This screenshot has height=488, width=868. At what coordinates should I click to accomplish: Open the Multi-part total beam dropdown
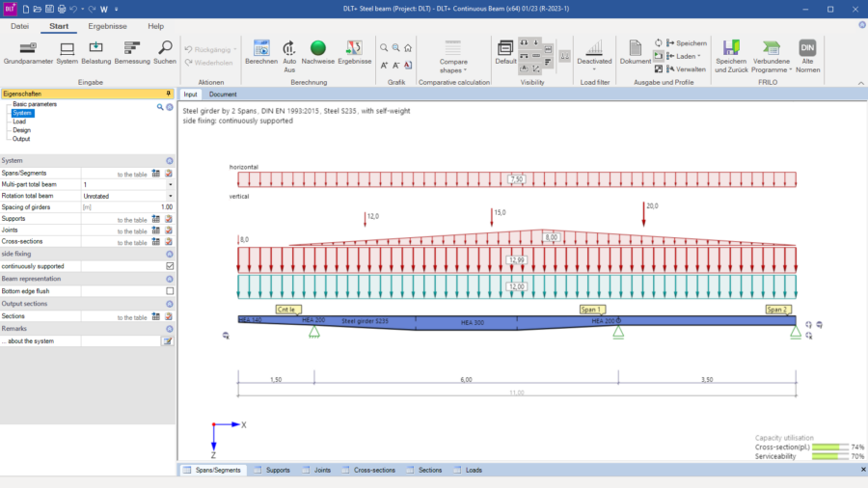(x=171, y=184)
